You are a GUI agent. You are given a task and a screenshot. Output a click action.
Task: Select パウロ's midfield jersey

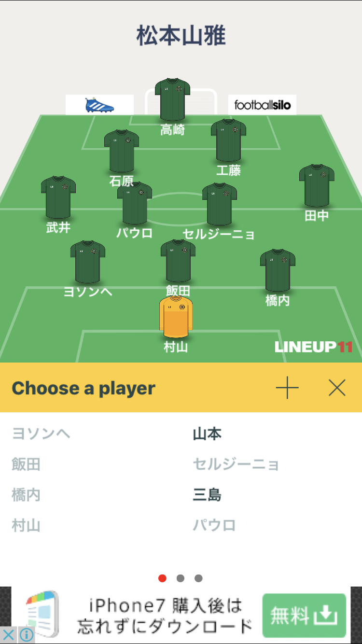(x=135, y=203)
